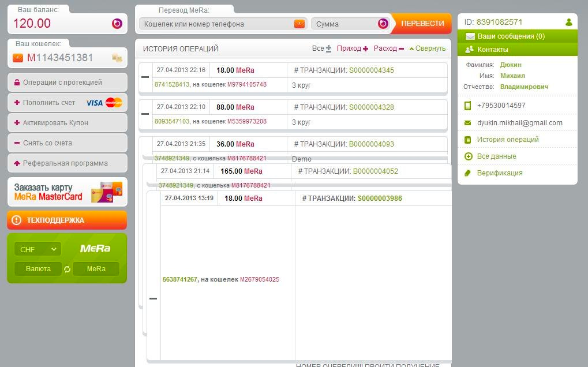Click transaction number S0000003986

[x=380, y=199]
